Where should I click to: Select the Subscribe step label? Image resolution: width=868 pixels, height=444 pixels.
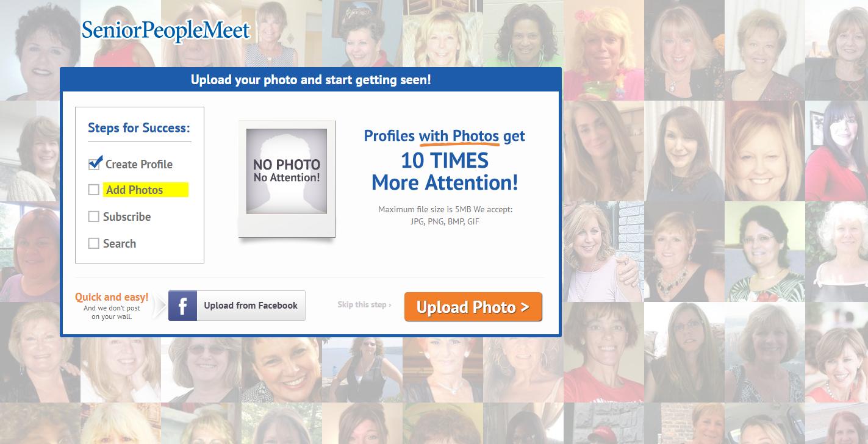[x=127, y=217]
